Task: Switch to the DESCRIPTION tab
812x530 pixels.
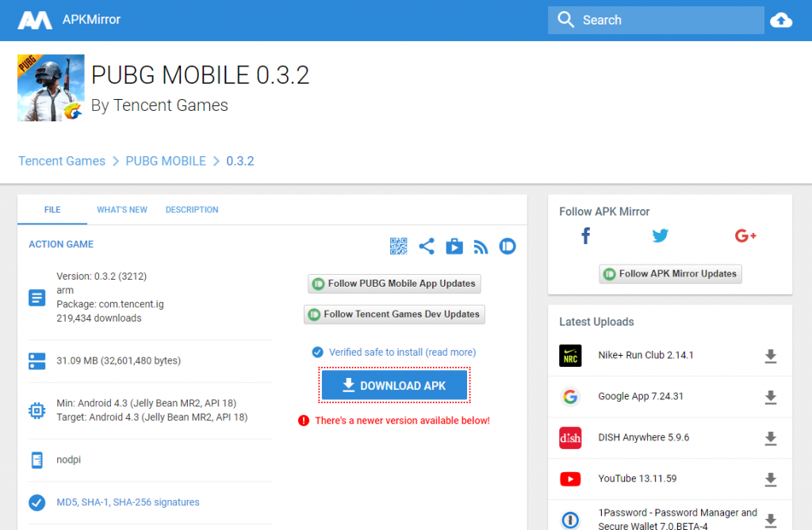Action: point(192,210)
